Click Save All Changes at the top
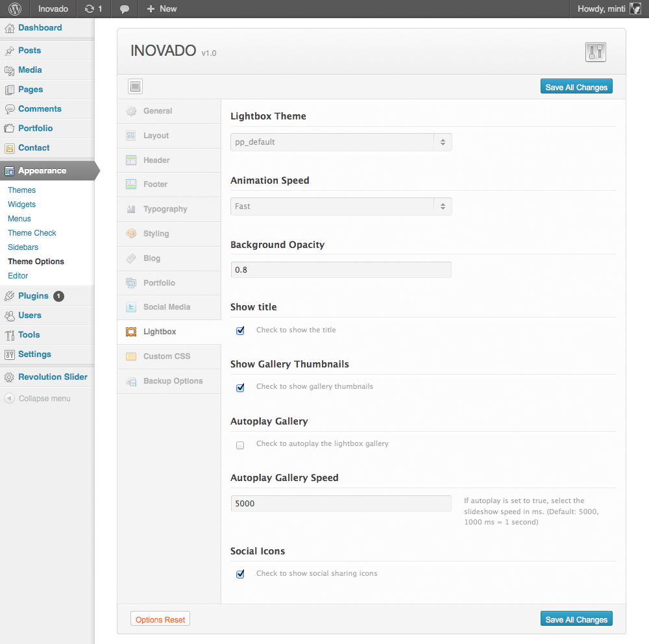Screen dimensions: 649x644 pos(576,86)
